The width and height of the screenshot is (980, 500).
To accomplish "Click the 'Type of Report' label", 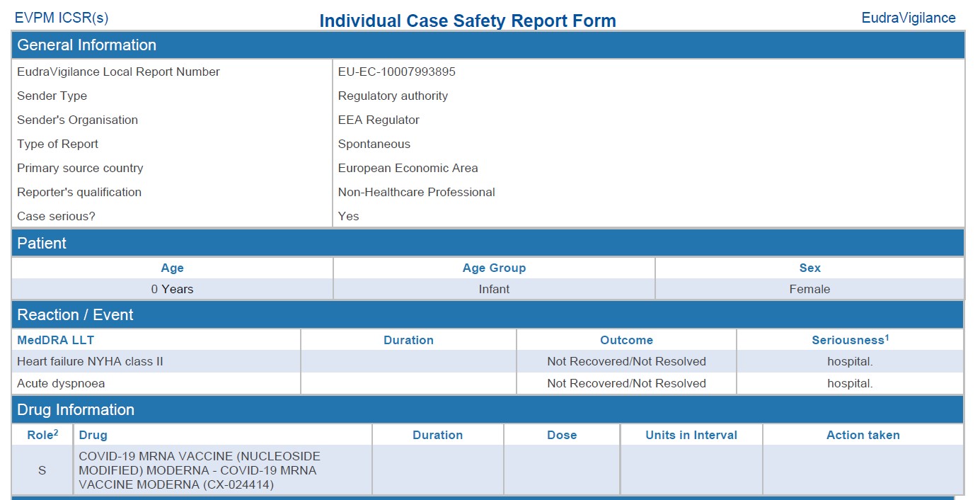I will pos(57,144).
